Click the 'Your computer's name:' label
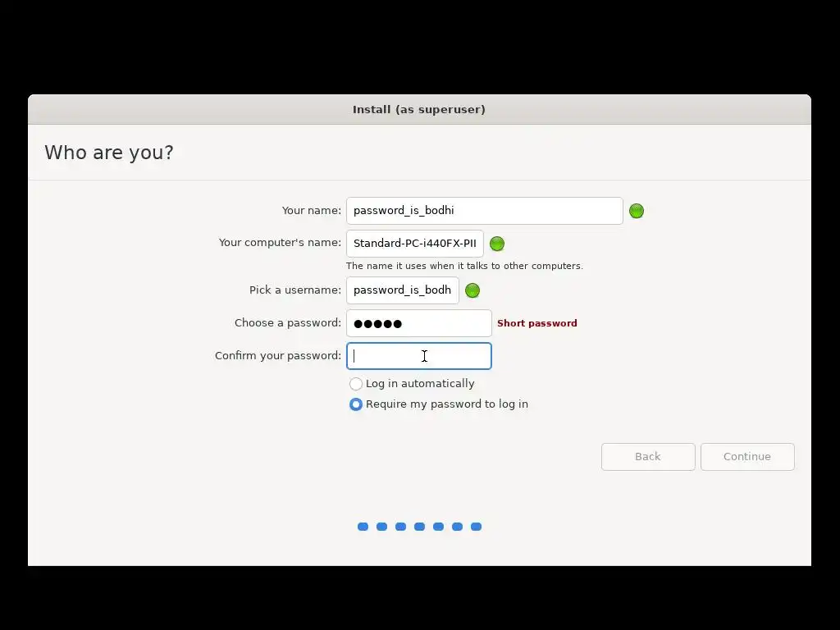The height and width of the screenshot is (630, 840). [280, 243]
